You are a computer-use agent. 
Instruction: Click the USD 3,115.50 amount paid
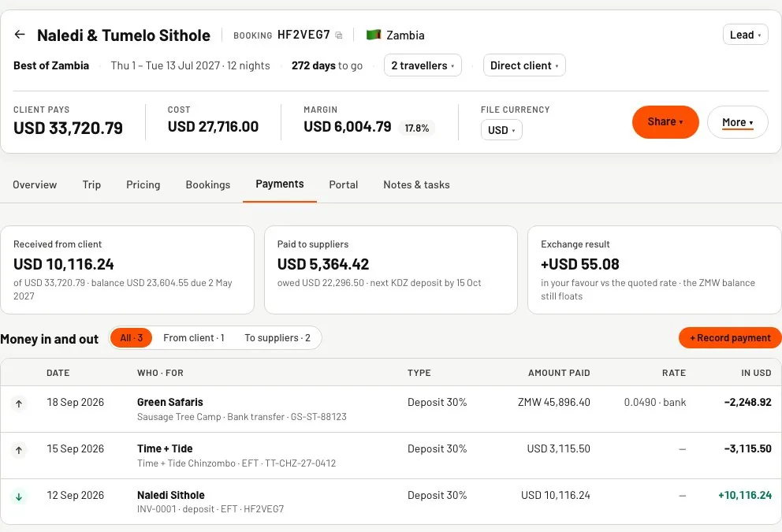(x=559, y=448)
